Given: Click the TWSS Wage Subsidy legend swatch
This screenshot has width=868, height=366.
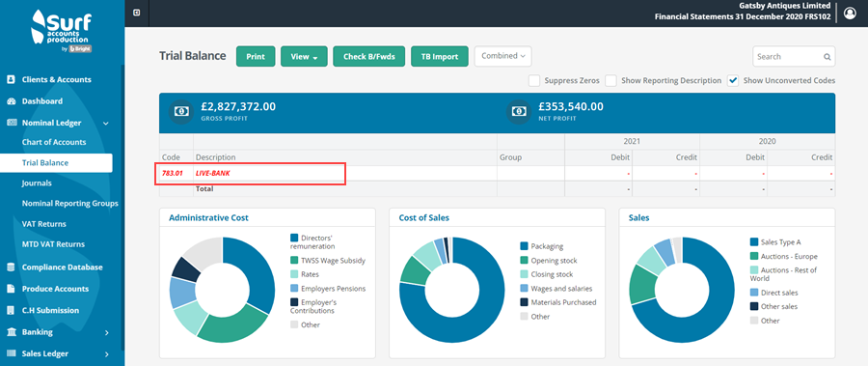Looking at the screenshot, I should click(294, 260).
